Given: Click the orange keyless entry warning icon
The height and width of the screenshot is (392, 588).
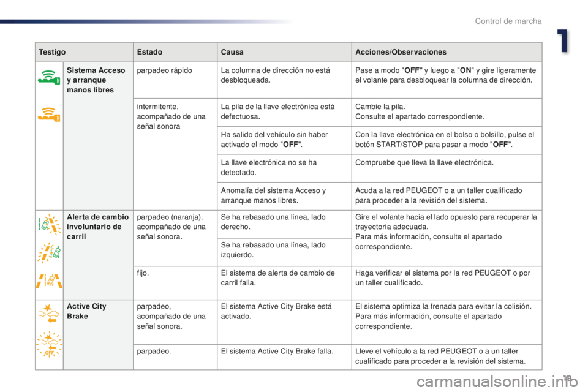Looking at the screenshot, I should tap(49, 114).
